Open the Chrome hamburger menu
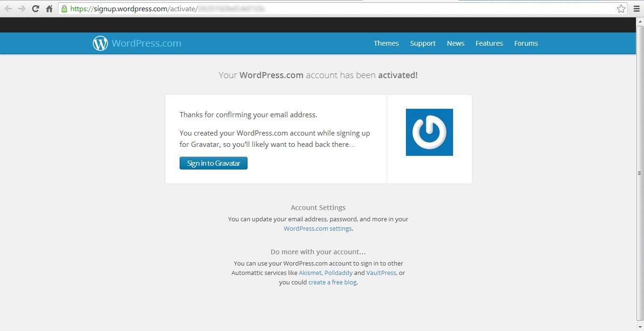 pos(636,8)
